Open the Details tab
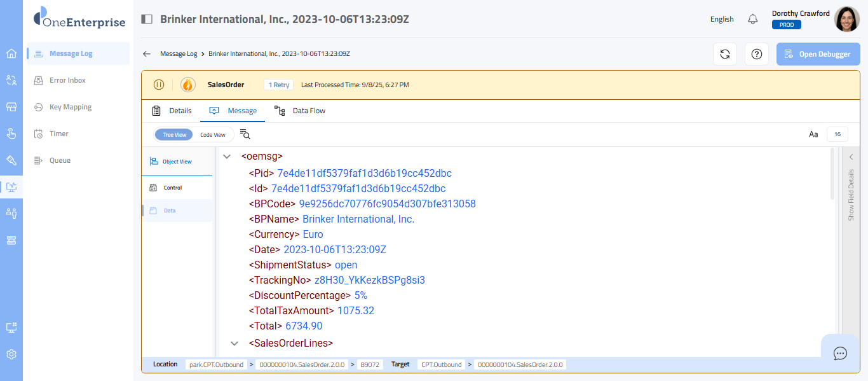 172,111
